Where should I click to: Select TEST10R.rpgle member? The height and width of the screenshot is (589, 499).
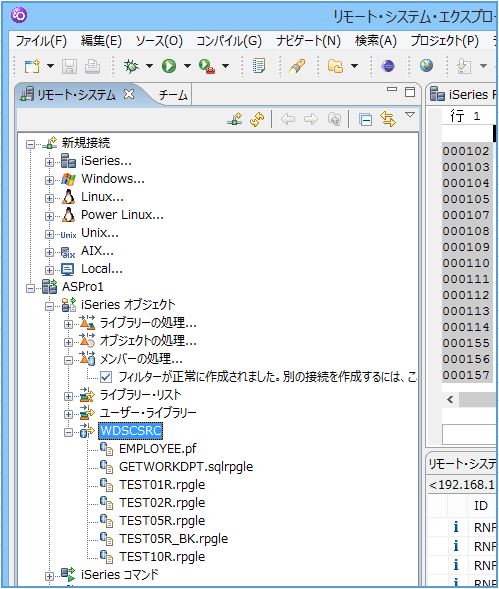(x=162, y=557)
